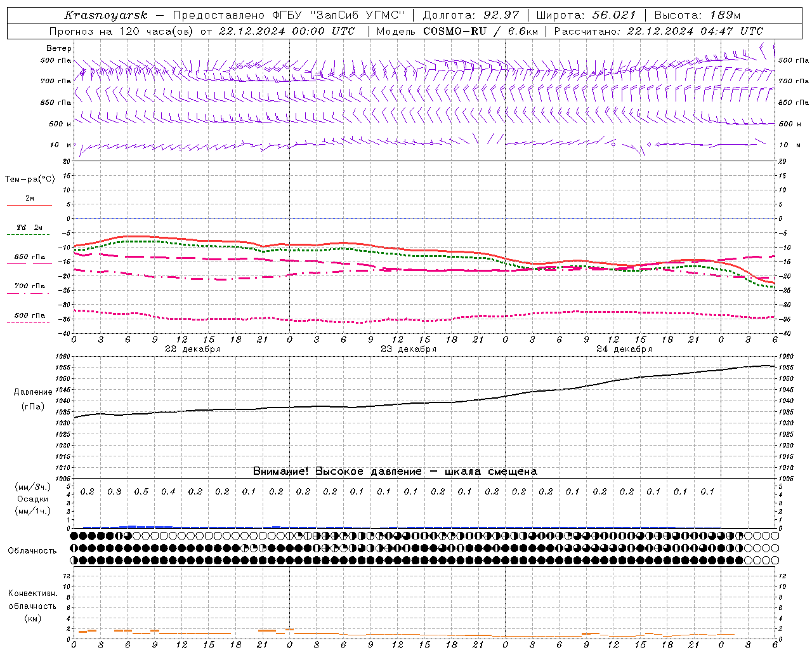Click the 500 гПа temperature legend entry
The width and height of the screenshot is (812, 650).
(x=30, y=315)
